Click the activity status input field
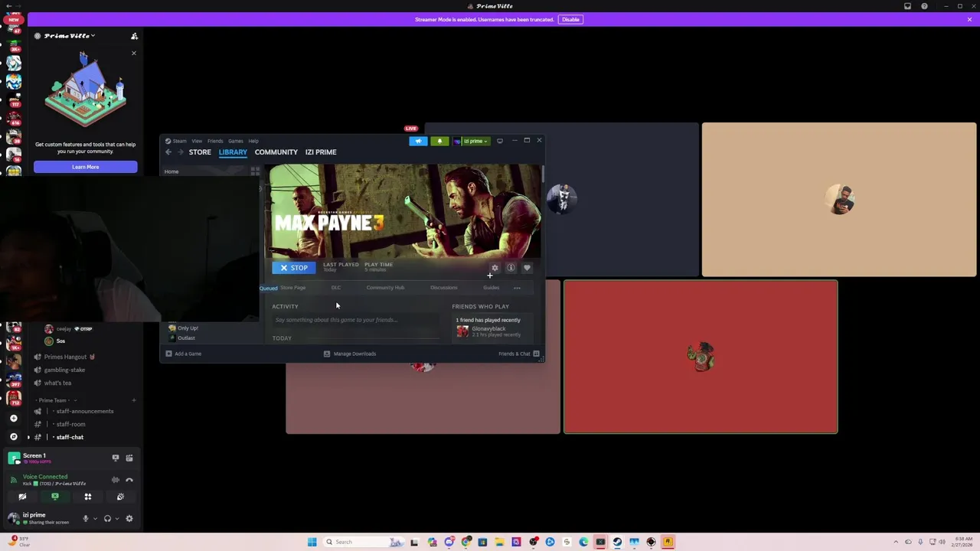Viewport: 980px width, 551px height. [356, 320]
